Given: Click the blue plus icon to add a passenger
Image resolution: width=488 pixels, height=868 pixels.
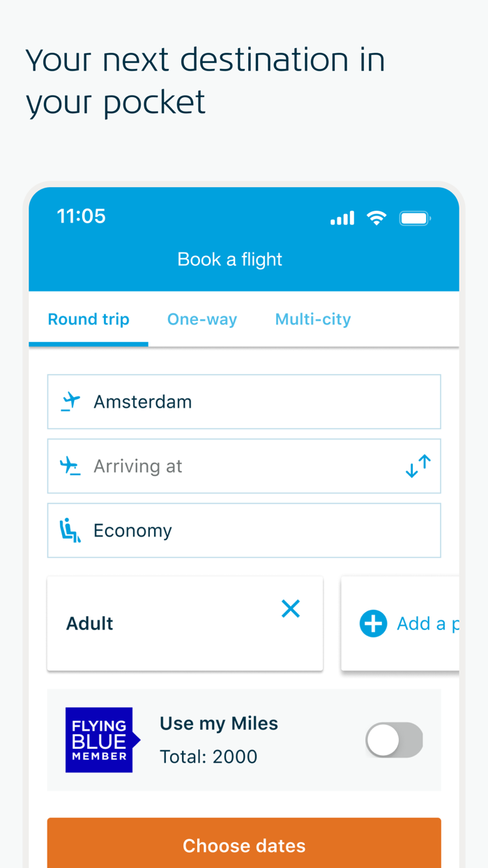Looking at the screenshot, I should pyautogui.click(x=374, y=623).
